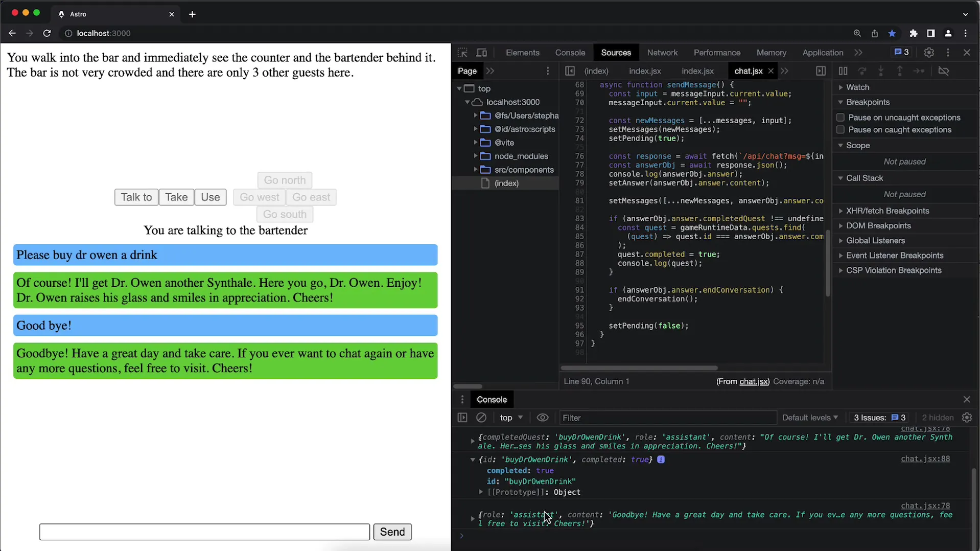Switch to the Elements tab
This screenshot has height=551, width=980.
[x=522, y=53]
